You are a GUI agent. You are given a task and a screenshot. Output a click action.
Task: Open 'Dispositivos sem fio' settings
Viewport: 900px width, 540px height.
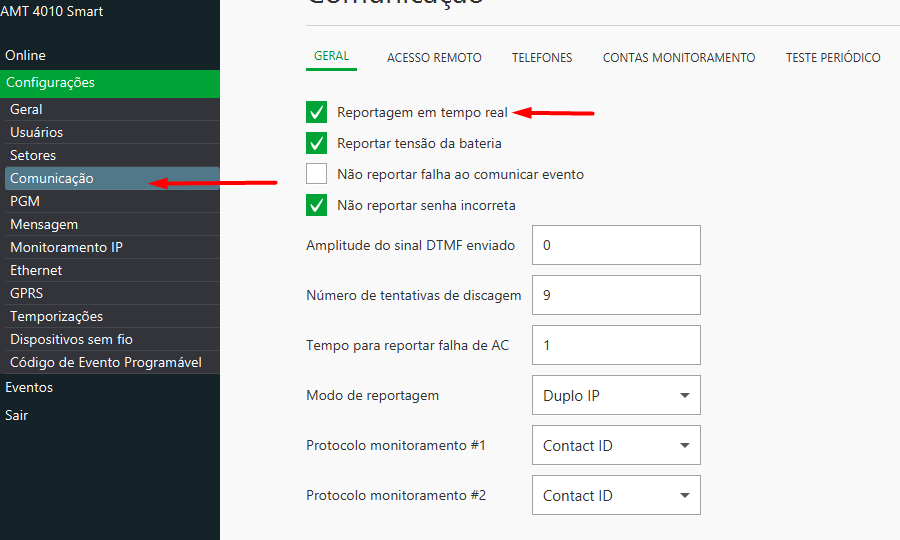click(x=71, y=339)
